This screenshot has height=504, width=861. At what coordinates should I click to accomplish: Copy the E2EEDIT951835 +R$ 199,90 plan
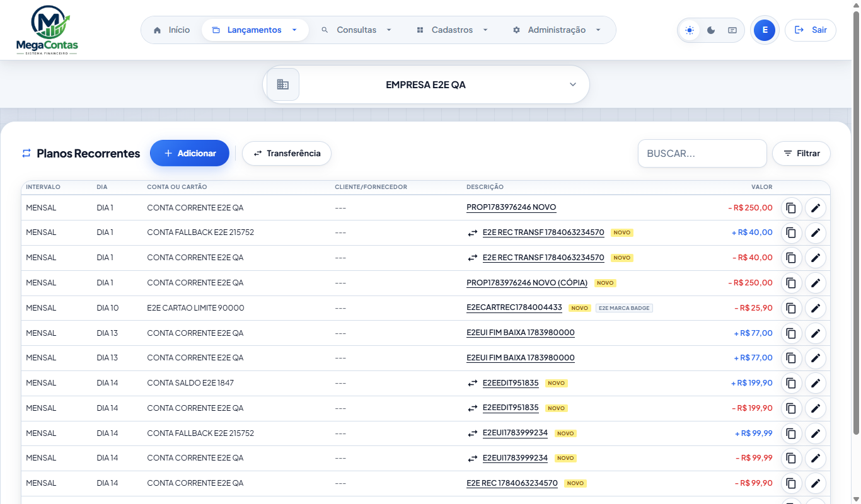pos(791,383)
